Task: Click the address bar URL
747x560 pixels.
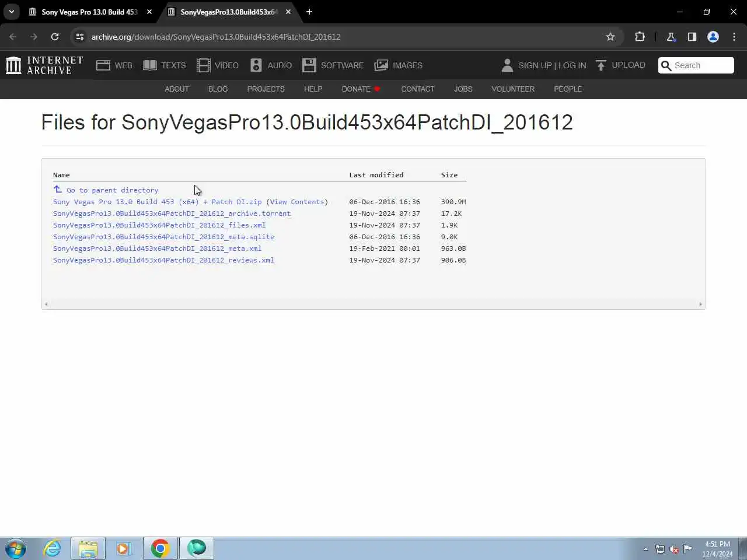Action: tap(216, 37)
